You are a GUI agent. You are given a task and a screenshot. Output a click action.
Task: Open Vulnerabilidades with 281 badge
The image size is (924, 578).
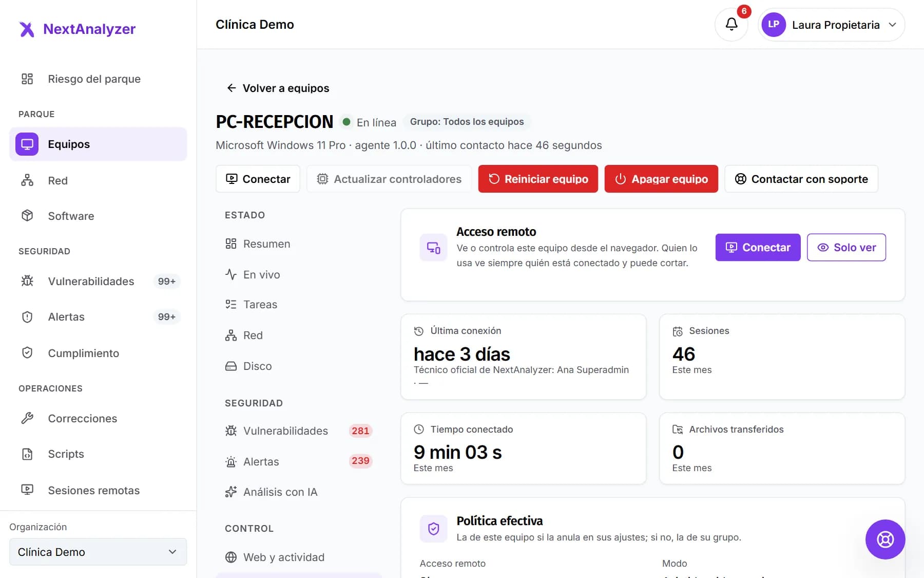pos(299,431)
